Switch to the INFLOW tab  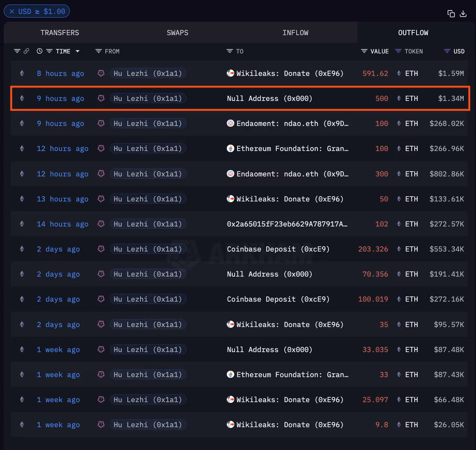click(295, 33)
